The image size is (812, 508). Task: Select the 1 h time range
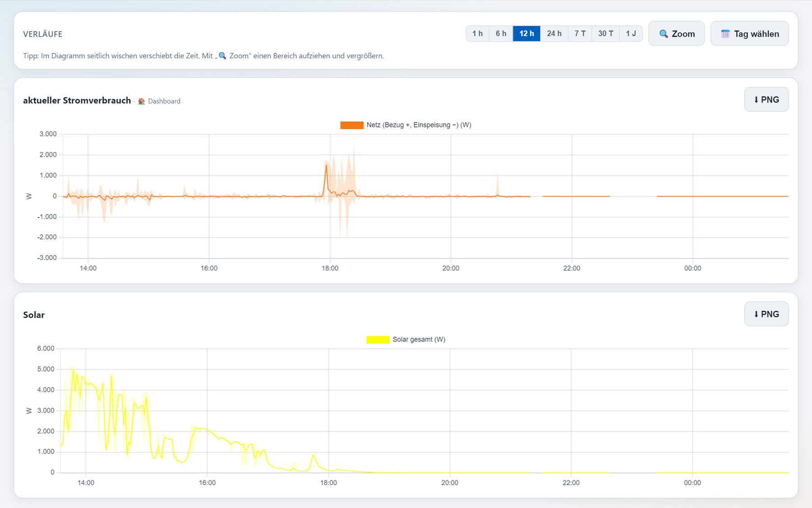point(477,33)
